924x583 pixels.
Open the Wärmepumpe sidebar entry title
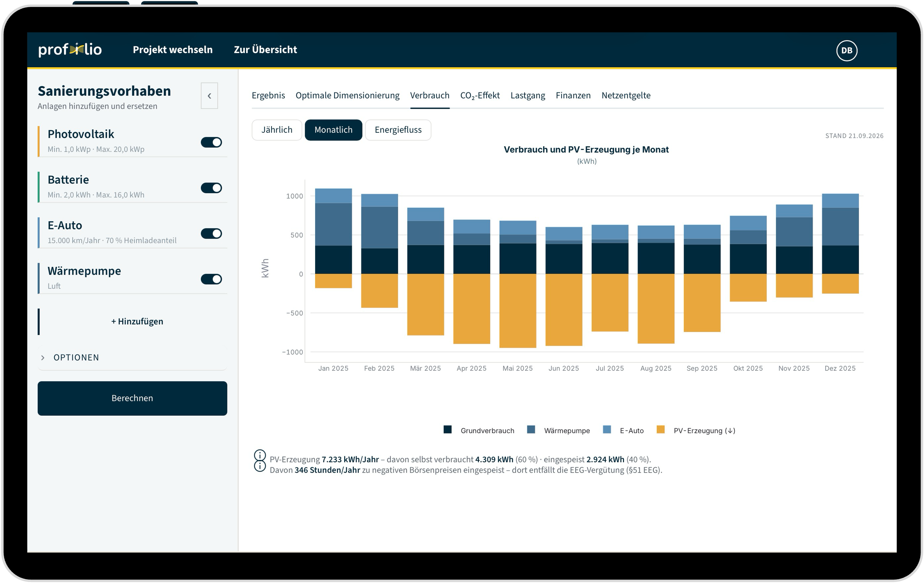tap(84, 271)
